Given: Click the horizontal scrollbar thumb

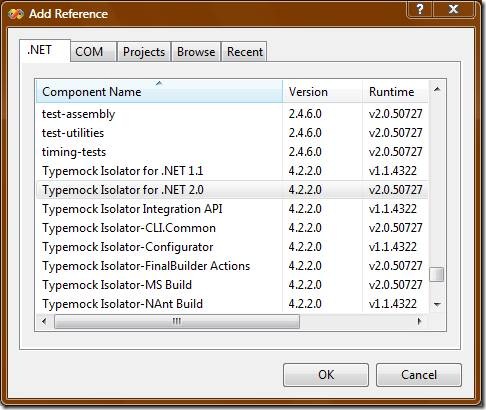Looking at the screenshot, I should (177, 322).
